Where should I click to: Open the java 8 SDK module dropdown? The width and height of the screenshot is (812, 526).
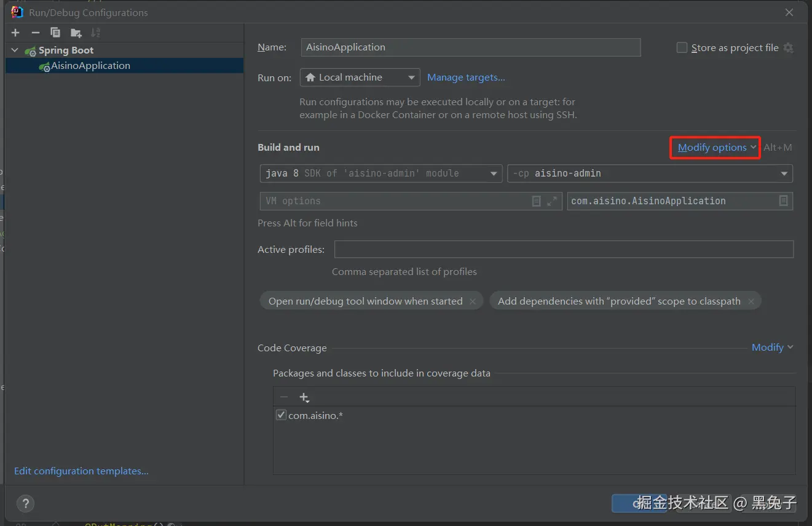click(380, 173)
